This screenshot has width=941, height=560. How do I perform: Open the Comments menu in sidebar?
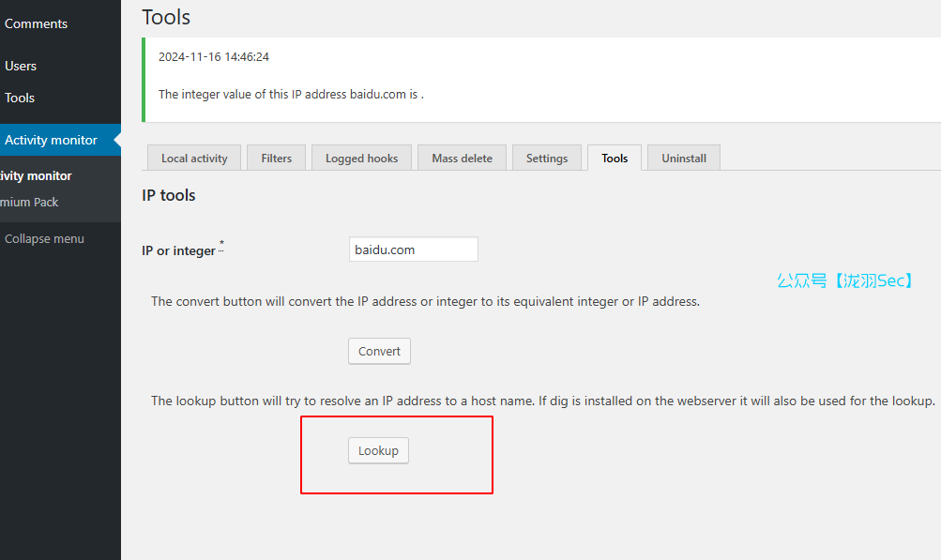click(x=36, y=23)
